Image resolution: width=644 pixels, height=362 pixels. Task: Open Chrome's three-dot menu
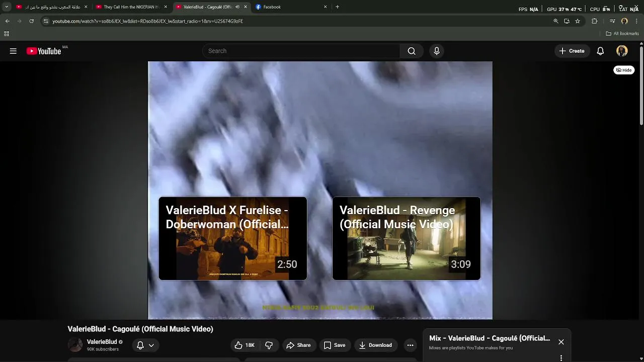pyautogui.click(x=636, y=21)
